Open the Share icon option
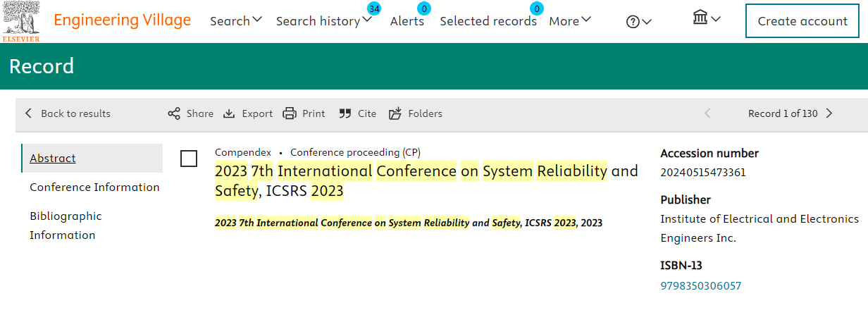The width and height of the screenshot is (868, 315). click(x=174, y=113)
